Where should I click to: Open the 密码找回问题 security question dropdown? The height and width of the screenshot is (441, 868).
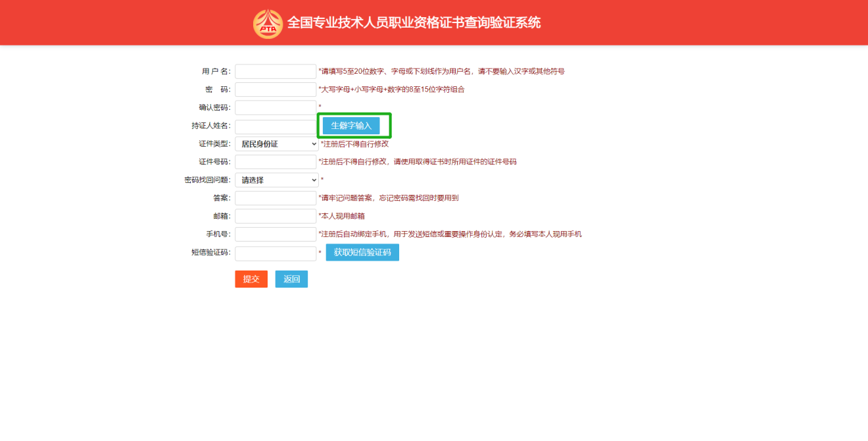(276, 180)
